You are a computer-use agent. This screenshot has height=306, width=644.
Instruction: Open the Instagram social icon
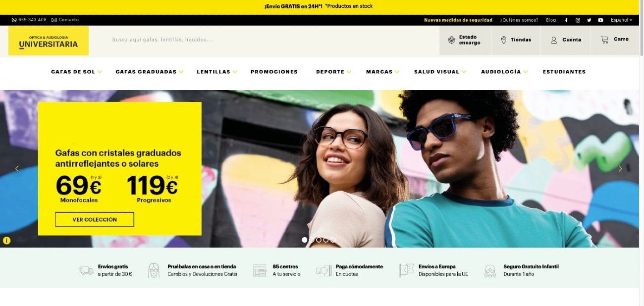578,20
